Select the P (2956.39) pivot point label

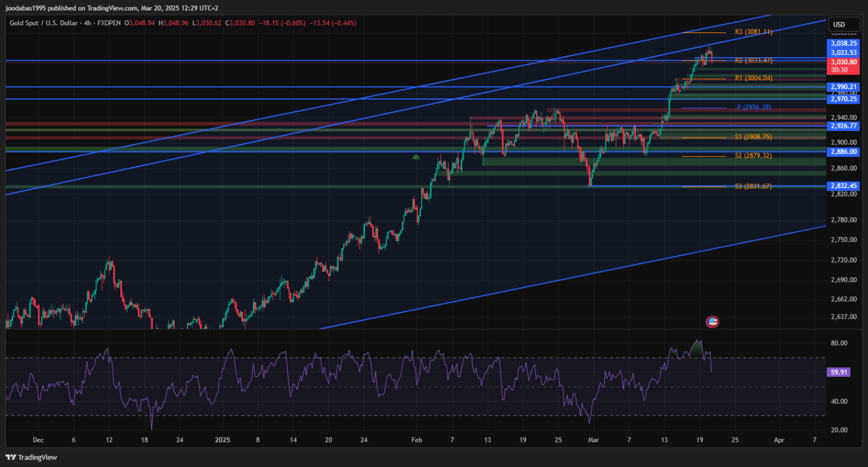coord(754,108)
